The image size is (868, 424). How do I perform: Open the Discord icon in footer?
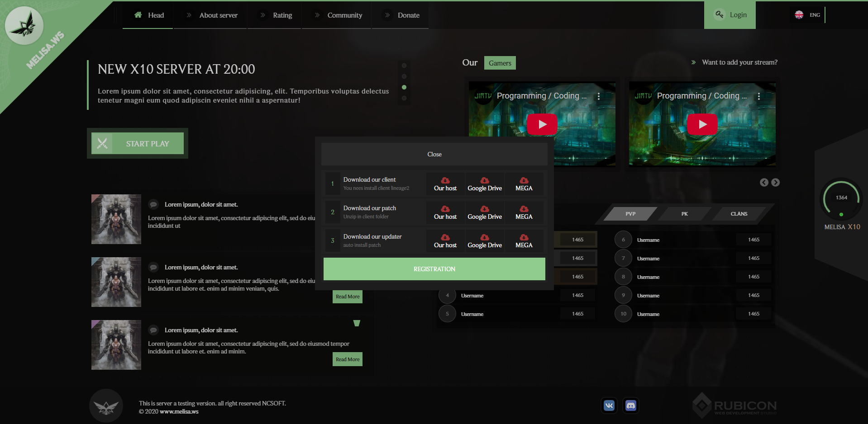click(630, 405)
